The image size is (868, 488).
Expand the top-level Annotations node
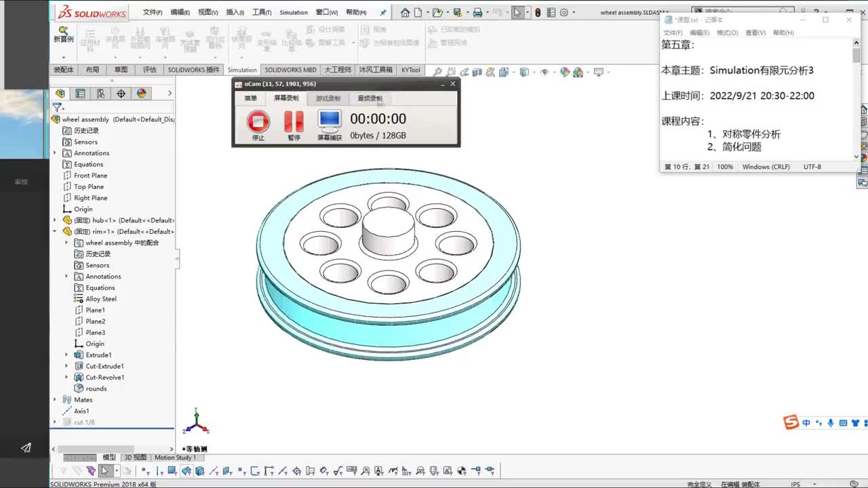click(x=55, y=153)
